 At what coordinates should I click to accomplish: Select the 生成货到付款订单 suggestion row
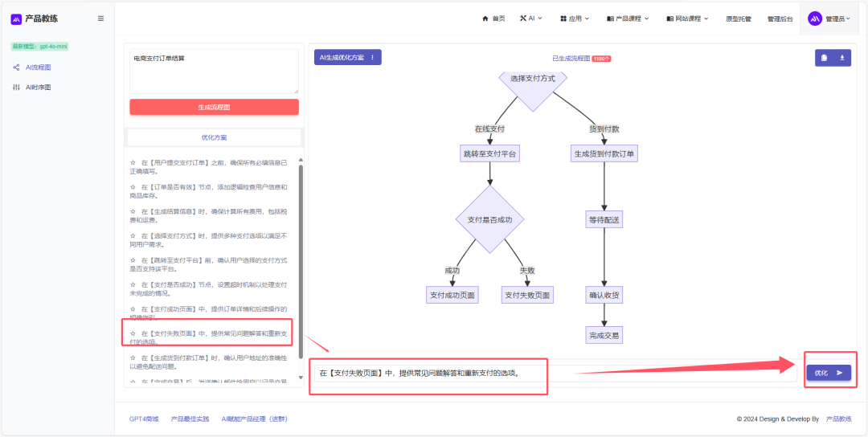pos(209,361)
